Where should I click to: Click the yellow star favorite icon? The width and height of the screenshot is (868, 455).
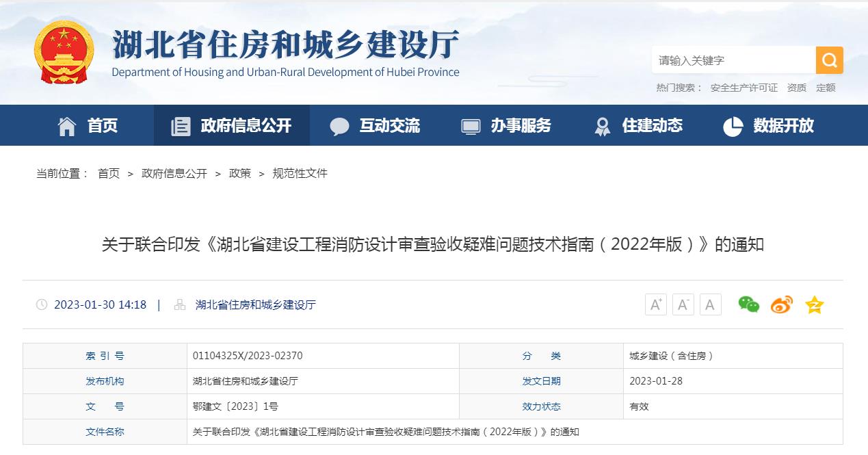[x=813, y=305]
